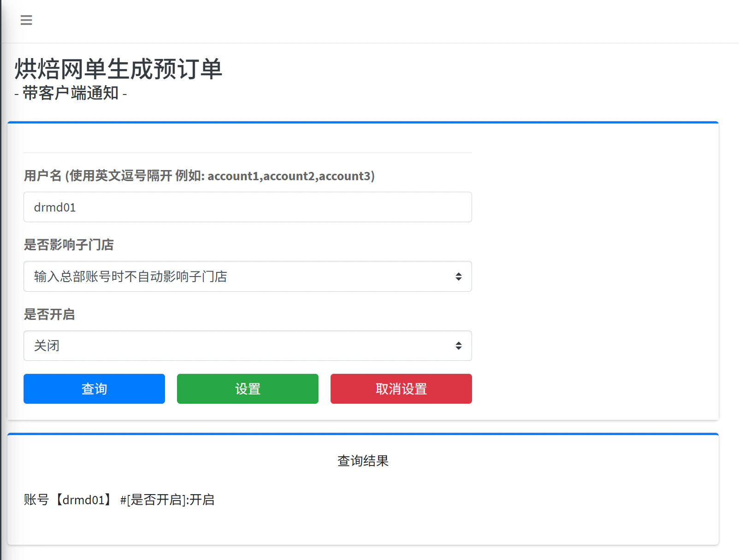The height and width of the screenshot is (560, 739).
Task: Click the 是否影响子门店 label
Action: [69, 245]
